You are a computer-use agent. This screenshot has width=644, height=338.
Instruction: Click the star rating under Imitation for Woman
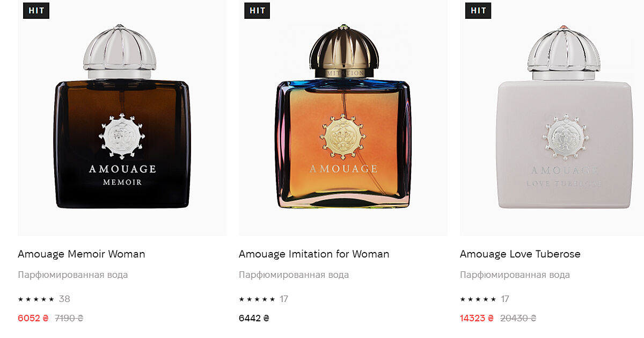click(x=257, y=299)
